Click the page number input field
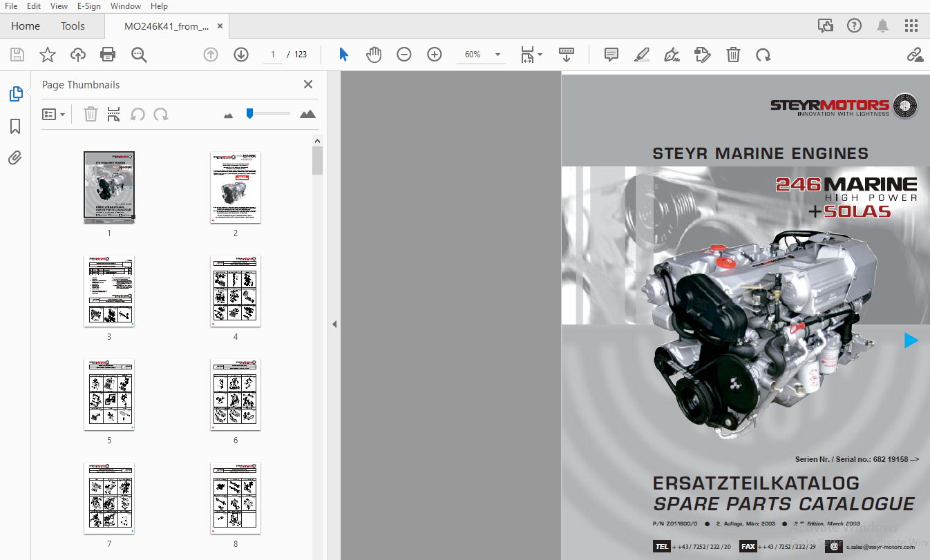The height and width of the screenshot is (560, 930). click(x=273, y=55)
